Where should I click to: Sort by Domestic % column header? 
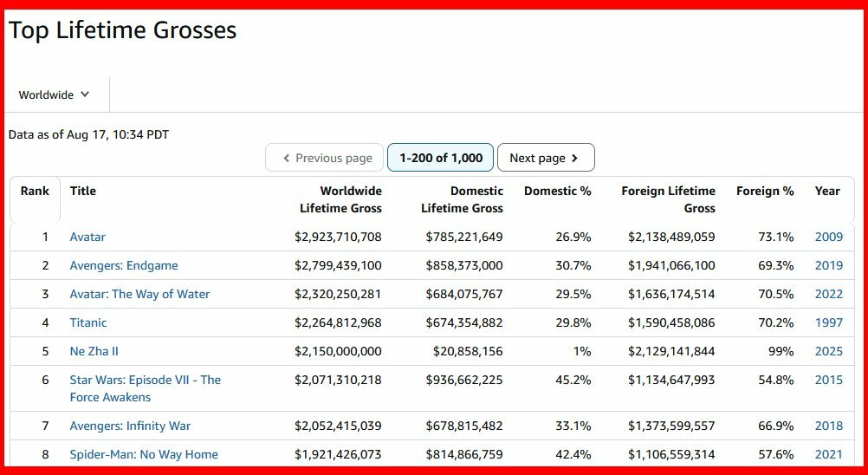[558, 191]
